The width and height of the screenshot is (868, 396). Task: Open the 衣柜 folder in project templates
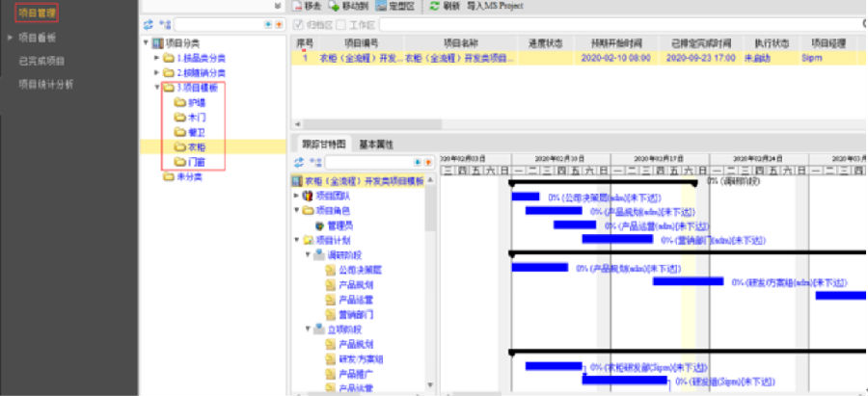pos(180,147)
